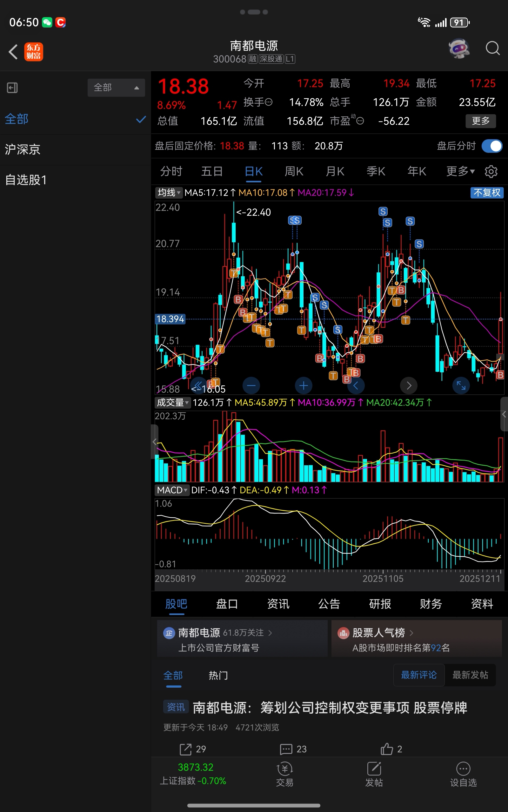The height and width of the screenshot is (812, 508).
Task: Open the robot assistant avatar
Action: (x=459, y=48)
